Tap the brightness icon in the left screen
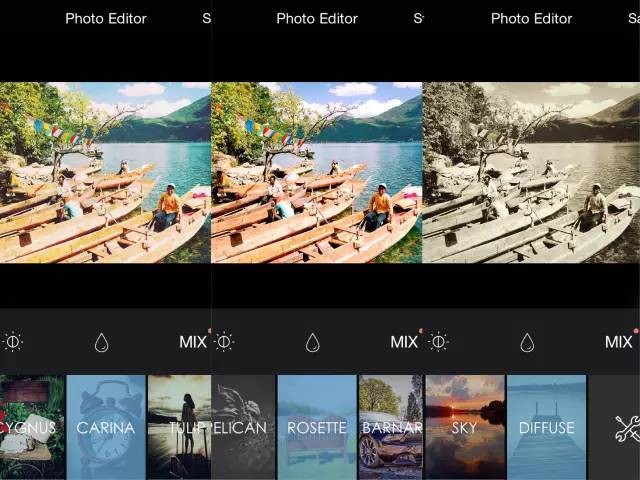Viewport: 640px width, 480px height. tap(13, 342)
